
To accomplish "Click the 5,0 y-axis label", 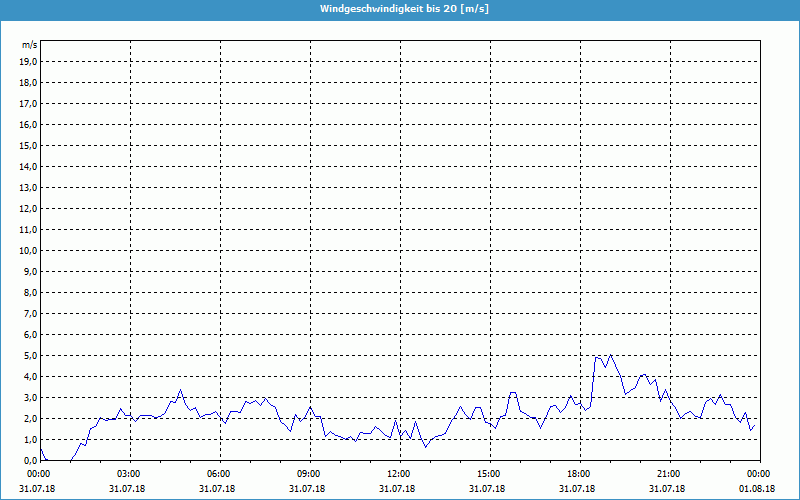I will pos(30,356).
